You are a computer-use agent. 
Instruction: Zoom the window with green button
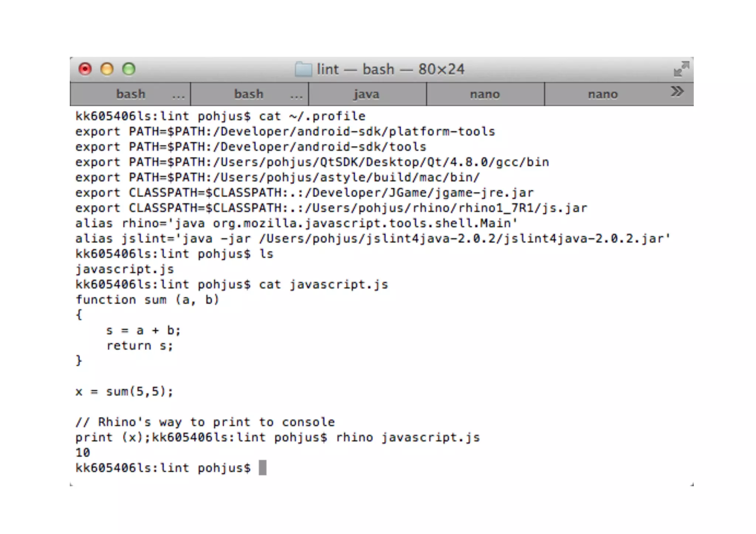tap(129, 69)
